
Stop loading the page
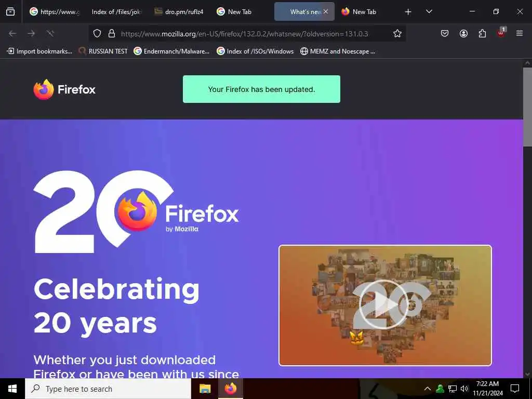point(50,33)
